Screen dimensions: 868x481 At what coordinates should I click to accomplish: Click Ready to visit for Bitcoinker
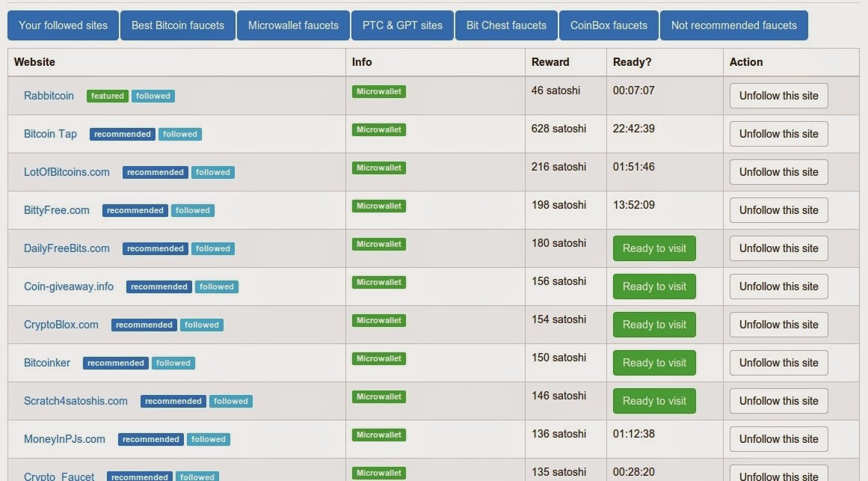click(654, 363)
